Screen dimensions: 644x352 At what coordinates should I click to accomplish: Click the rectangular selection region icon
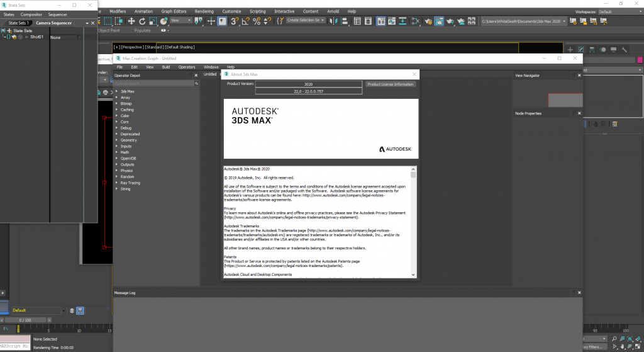(x=108, y=21)
